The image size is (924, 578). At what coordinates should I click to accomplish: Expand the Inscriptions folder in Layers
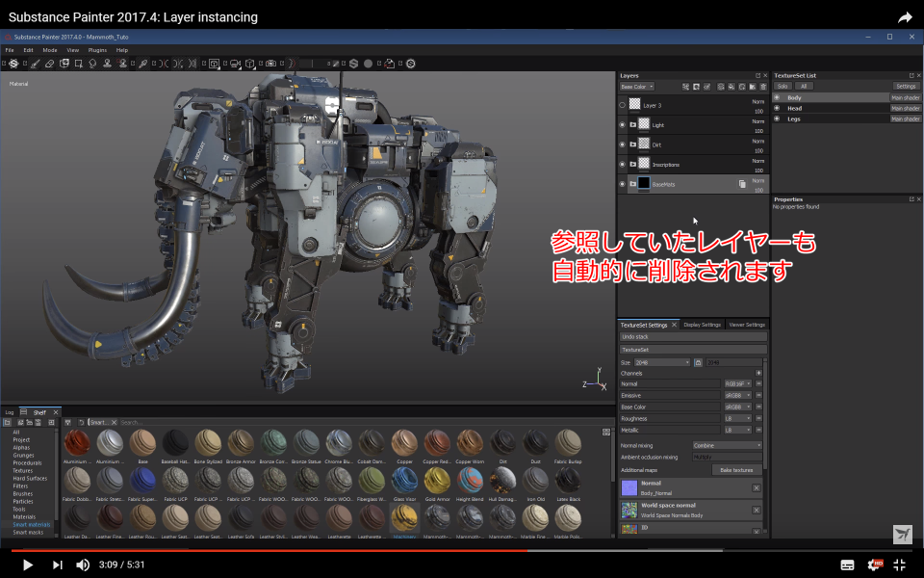click(633, 165)
